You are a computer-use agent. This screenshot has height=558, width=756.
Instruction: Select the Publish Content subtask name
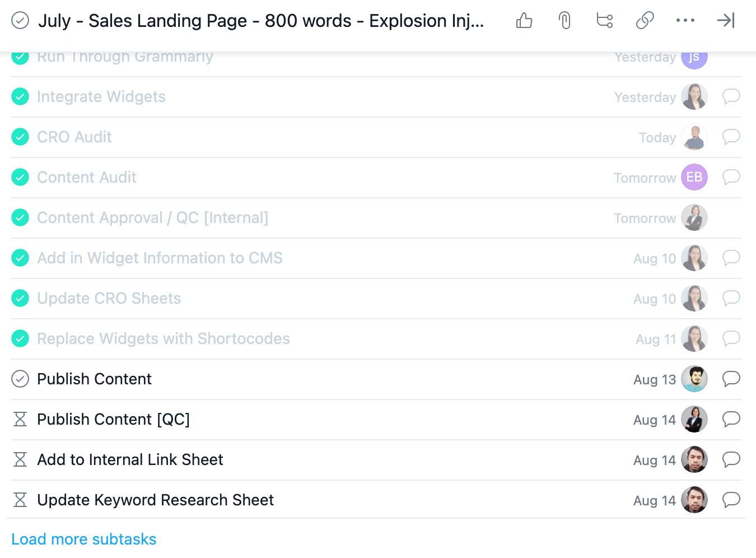[x=94, y=379]
